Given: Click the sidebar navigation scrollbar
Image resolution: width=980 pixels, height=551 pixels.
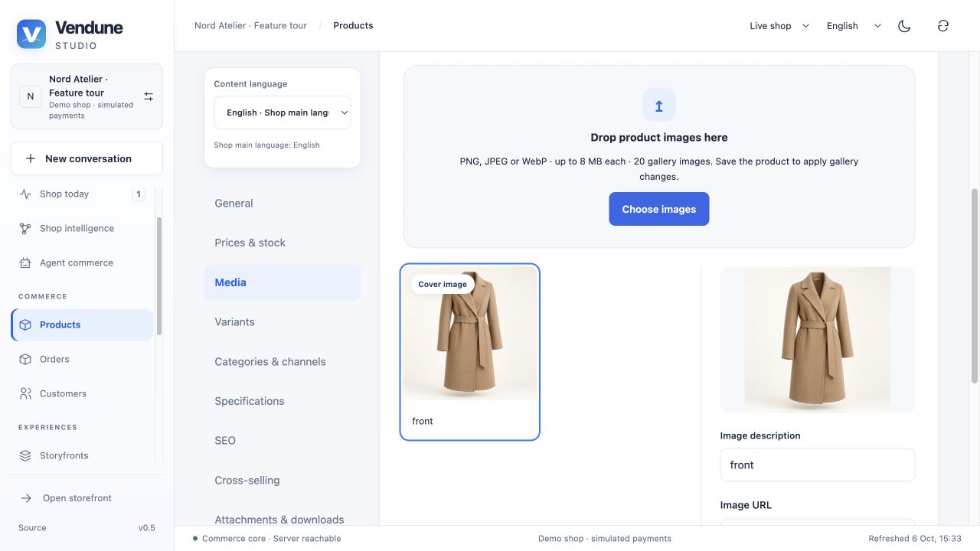Looking at the screenshot, I should (159, 275).
